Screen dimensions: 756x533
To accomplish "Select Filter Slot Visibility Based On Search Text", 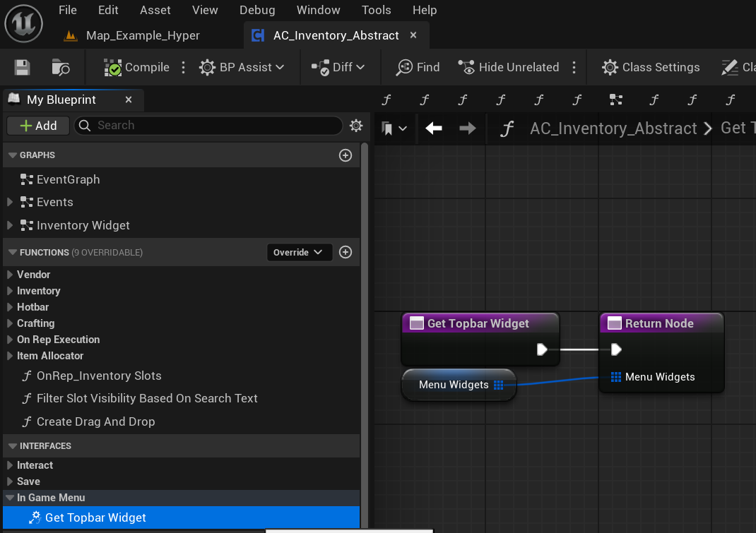I will 140,398.
